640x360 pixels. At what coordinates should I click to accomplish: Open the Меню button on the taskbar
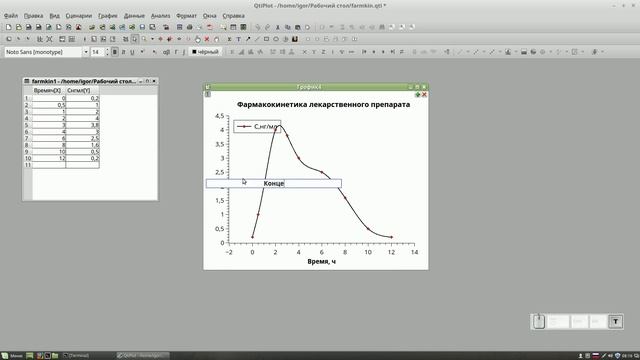coord(12,356)
